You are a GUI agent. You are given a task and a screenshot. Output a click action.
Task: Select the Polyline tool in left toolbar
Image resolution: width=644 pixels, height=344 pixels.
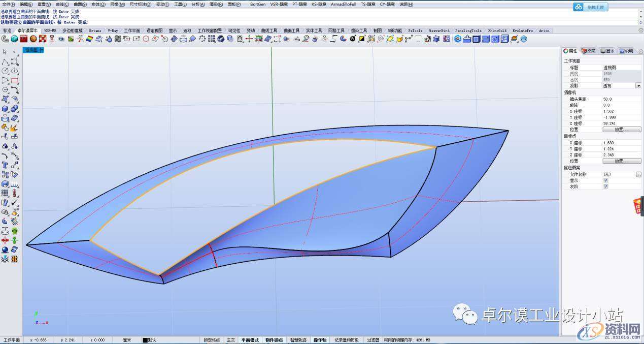tap(5, 61)
